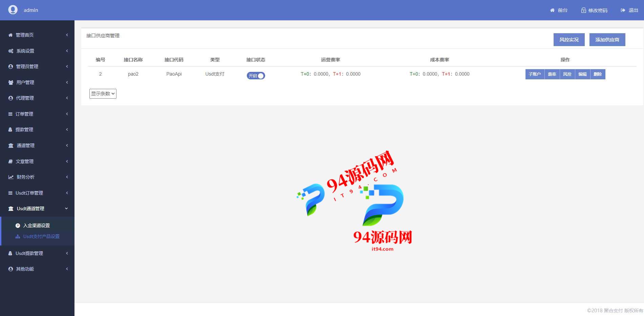
Task: Click the logout icon beside 退出
Action: (x=623, y=10)
